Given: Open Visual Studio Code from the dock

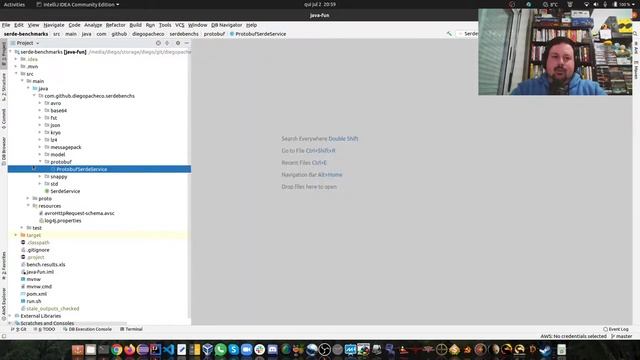Looking at the screenshot, I should 169,350.
